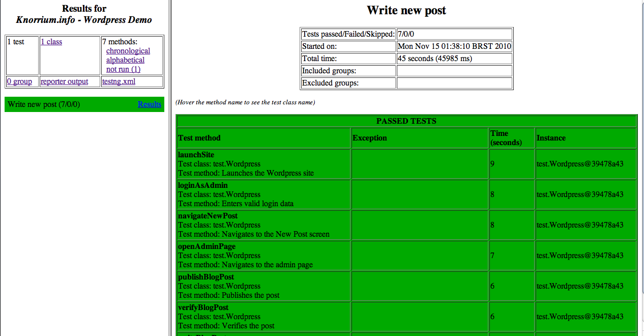Click 'Mon Nov 15 01:38:10 BRST 2010' value

(454, 46)
